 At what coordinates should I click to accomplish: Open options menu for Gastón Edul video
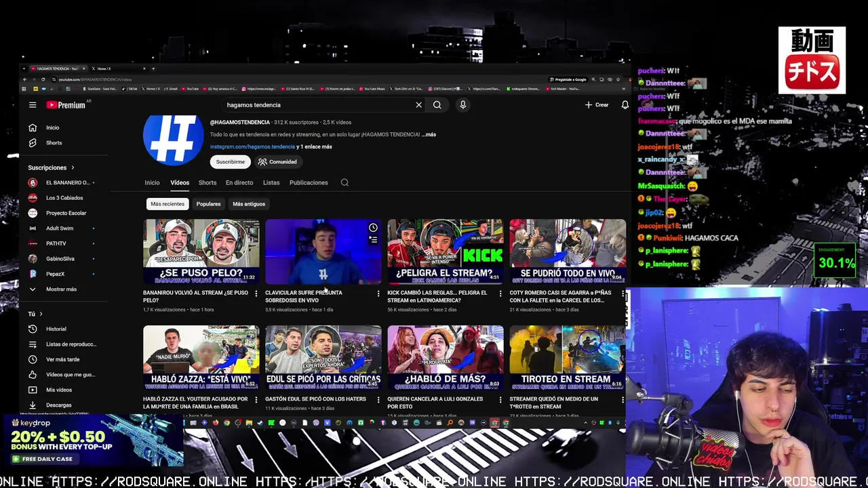[x=378, y=400]
